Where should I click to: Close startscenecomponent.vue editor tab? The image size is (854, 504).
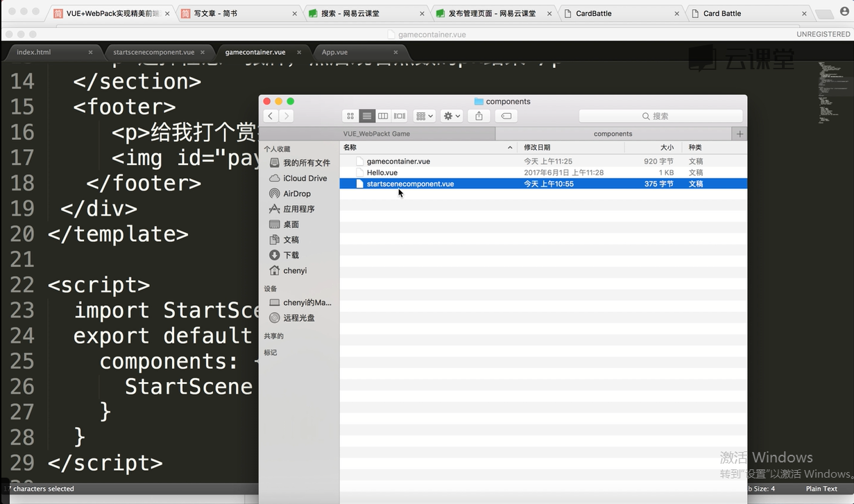coord(201,52)
